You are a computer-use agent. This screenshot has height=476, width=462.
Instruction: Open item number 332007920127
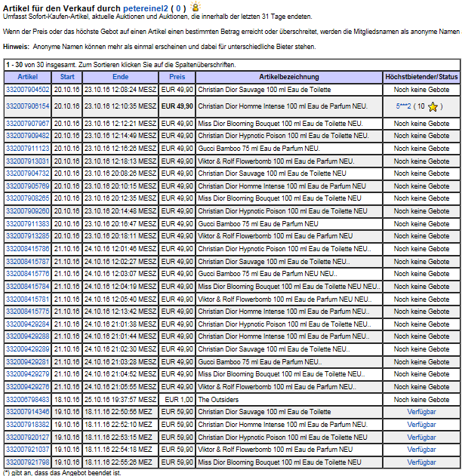tap(28, 437)
